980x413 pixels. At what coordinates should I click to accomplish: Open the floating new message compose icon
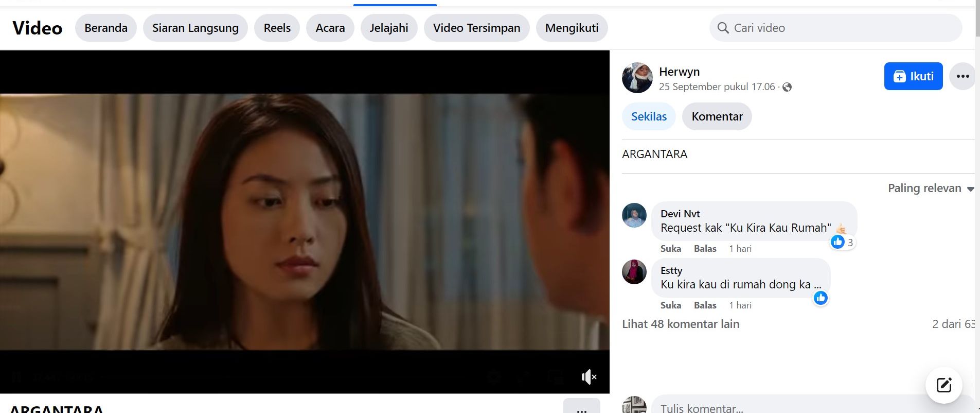(944, 385)
